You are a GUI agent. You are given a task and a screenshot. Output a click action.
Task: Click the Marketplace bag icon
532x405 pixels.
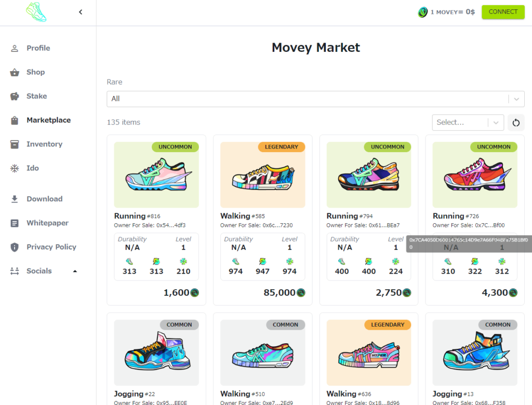15,120
